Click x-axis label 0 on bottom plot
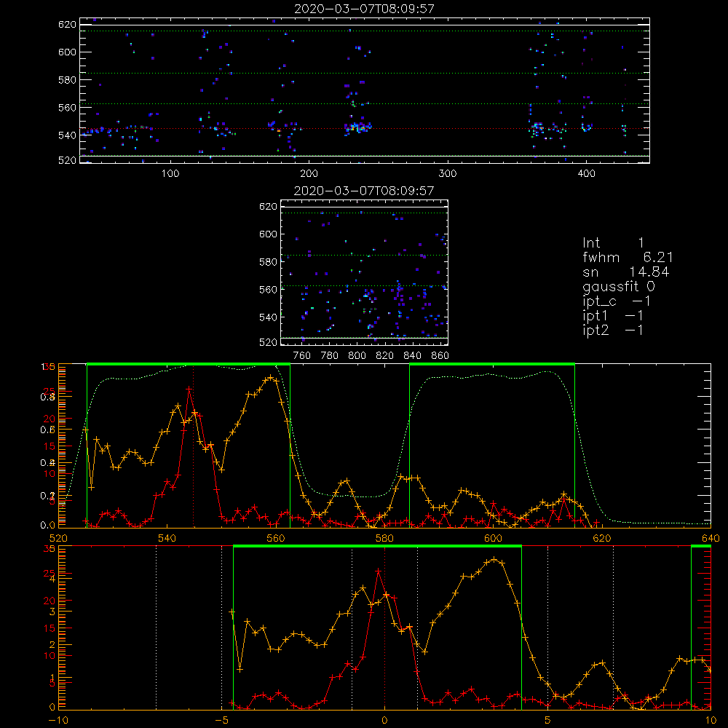Viewport: 728px width, 728px height. point(384,721)
